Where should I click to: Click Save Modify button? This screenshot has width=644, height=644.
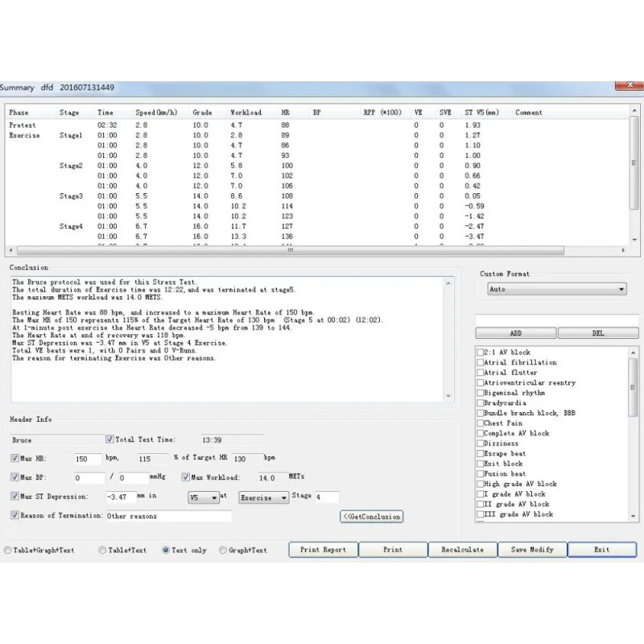531,550
